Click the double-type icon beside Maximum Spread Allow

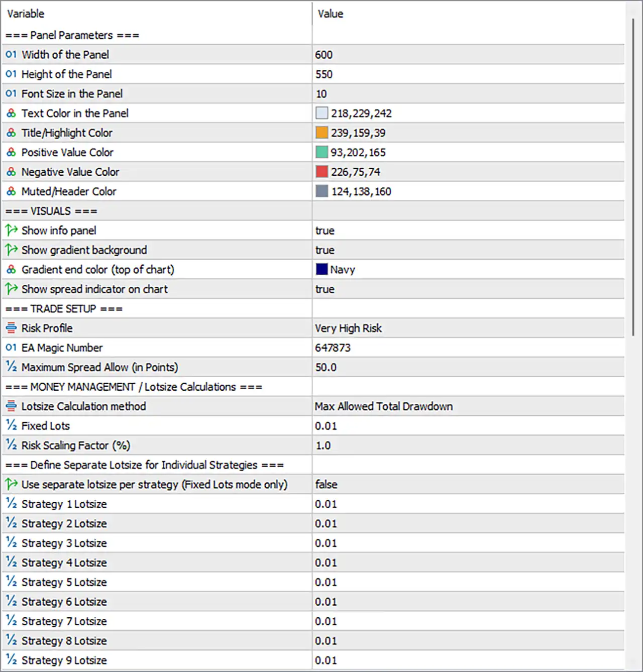[x=11, y=367]
